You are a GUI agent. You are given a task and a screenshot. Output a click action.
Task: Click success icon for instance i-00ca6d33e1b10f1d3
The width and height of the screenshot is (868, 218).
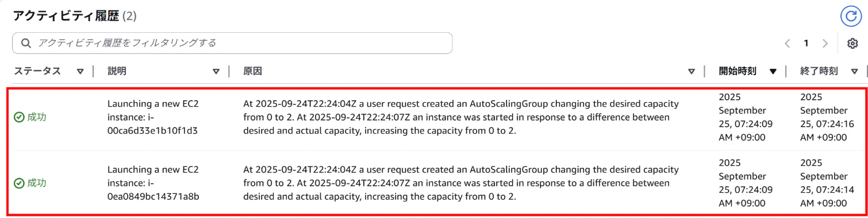coord(19,117)
